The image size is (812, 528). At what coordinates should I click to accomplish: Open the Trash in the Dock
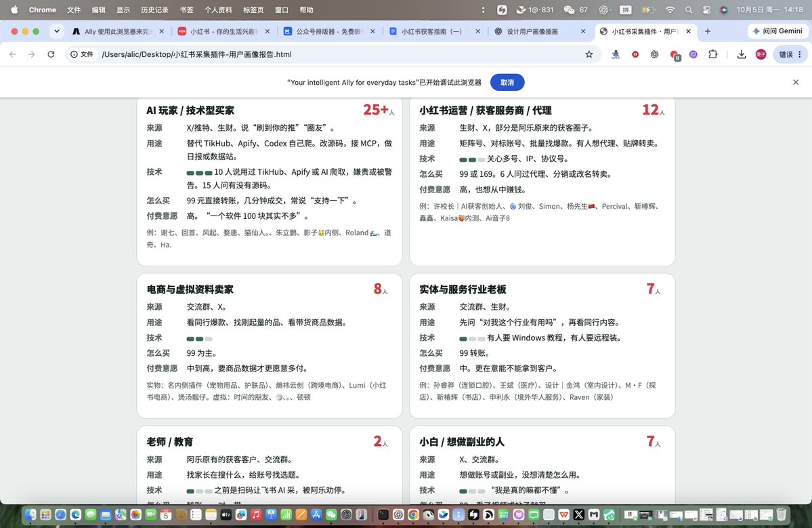[781, 514]
